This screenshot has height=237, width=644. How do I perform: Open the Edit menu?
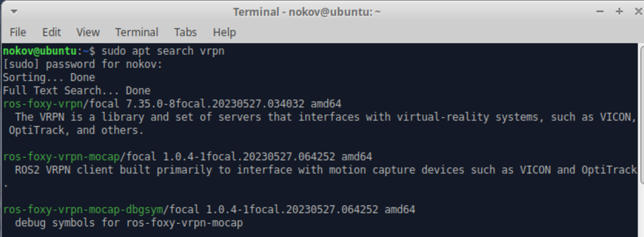pyautogui.click(x=52, y=32)
